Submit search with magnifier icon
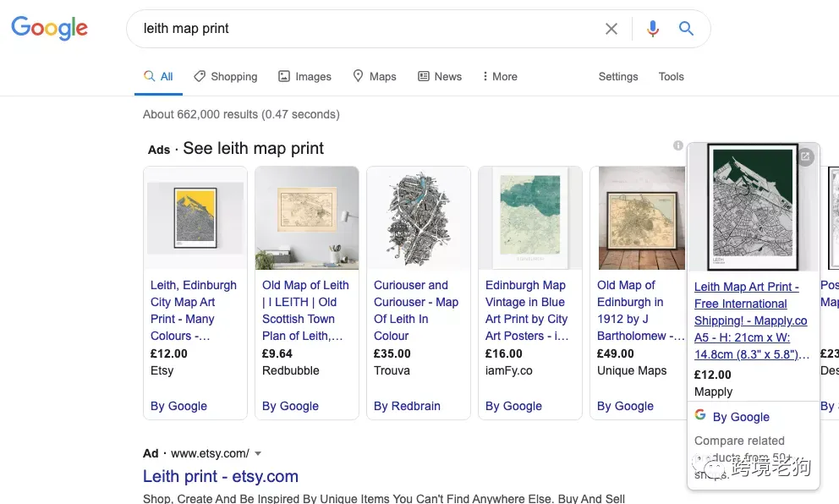The width and height of the screenshot is (839, 504). [x=686, y=29]
